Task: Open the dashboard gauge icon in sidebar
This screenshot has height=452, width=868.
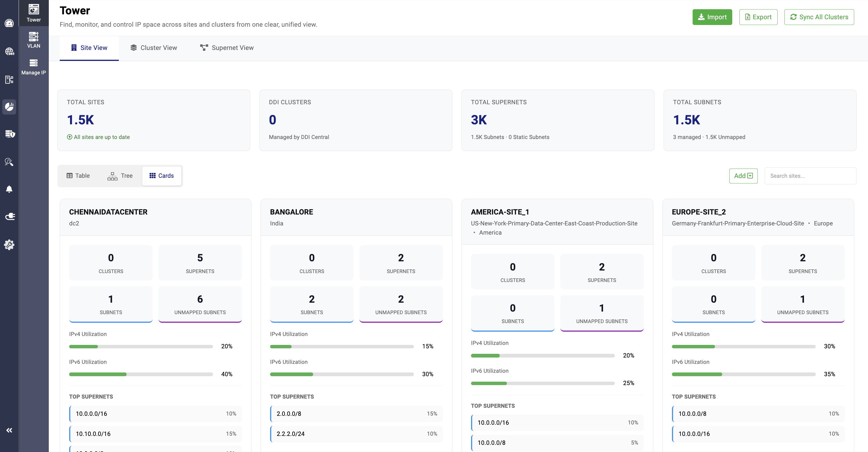Action: (9, 23)
